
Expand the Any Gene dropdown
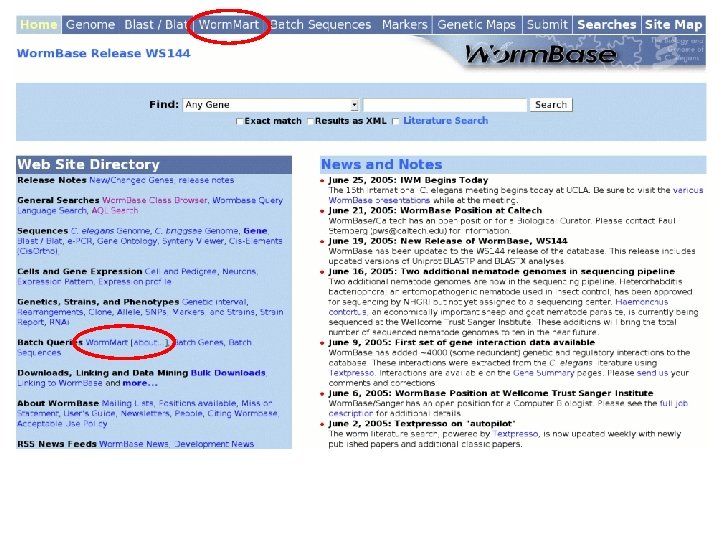pos(270,105)
